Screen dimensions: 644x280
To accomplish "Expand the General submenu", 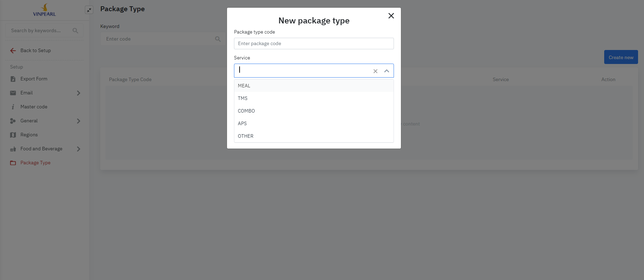I will point(79,121).
